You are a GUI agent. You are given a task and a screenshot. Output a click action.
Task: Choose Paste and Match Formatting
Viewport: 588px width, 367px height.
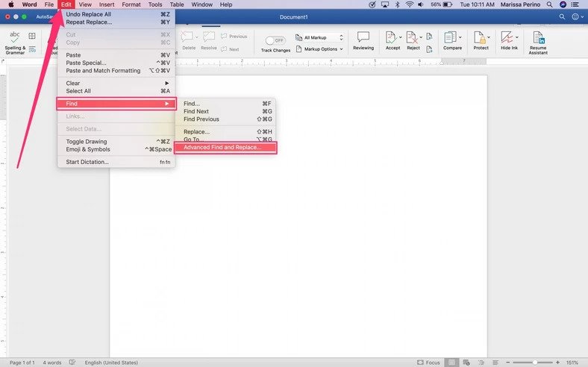[116, 70]
